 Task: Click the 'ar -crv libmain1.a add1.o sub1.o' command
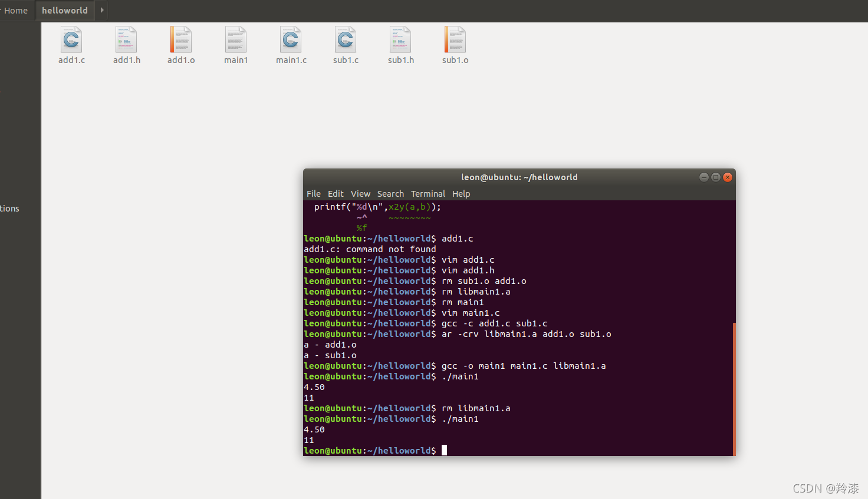[526, 334]
